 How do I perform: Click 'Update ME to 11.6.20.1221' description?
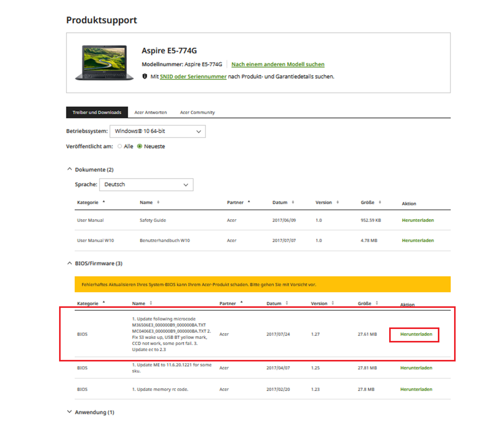(172, 368)
